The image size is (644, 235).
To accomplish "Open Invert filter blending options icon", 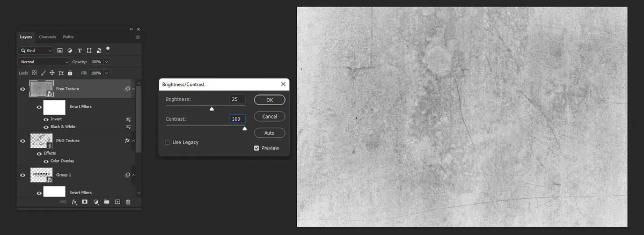I will [x=128, y=119].
